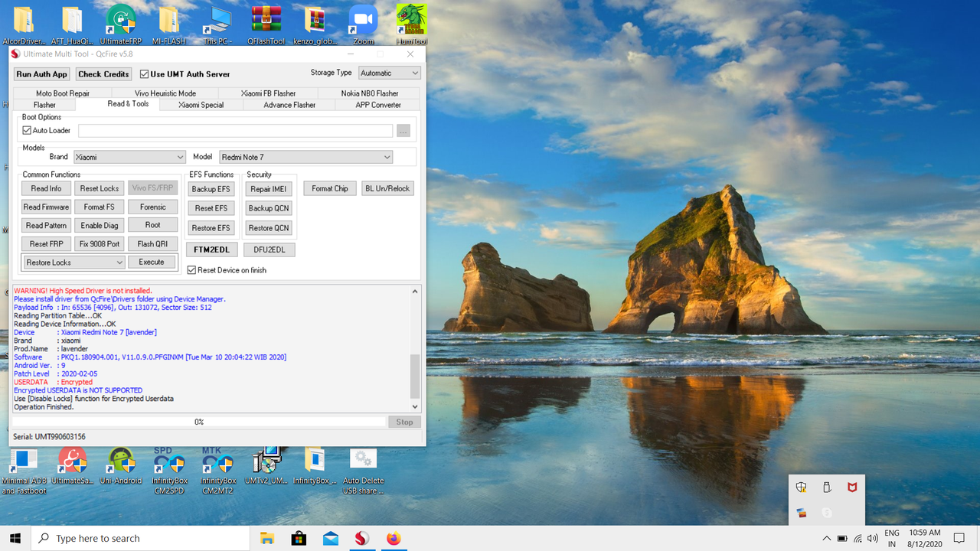
Task: Click the Reset FRP button
Action: coord(46,244)
